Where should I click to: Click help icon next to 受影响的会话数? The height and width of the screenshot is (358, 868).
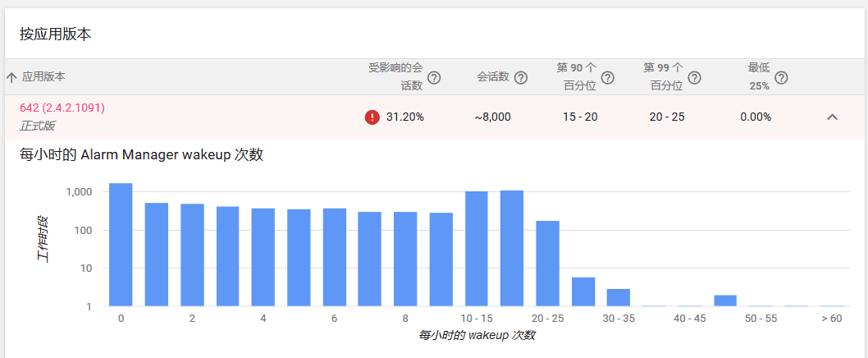click(434, 77)
